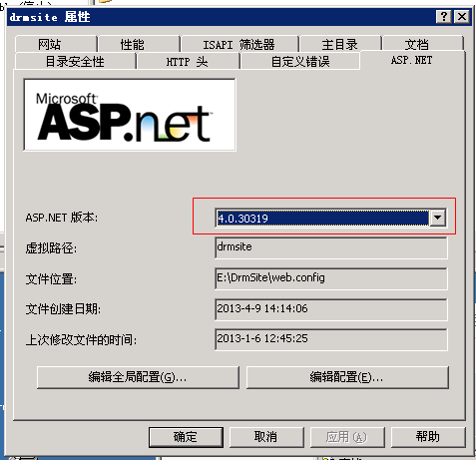Click the Microsoft ASP.net logo image
476x460 pixels.
pos(130,115)
